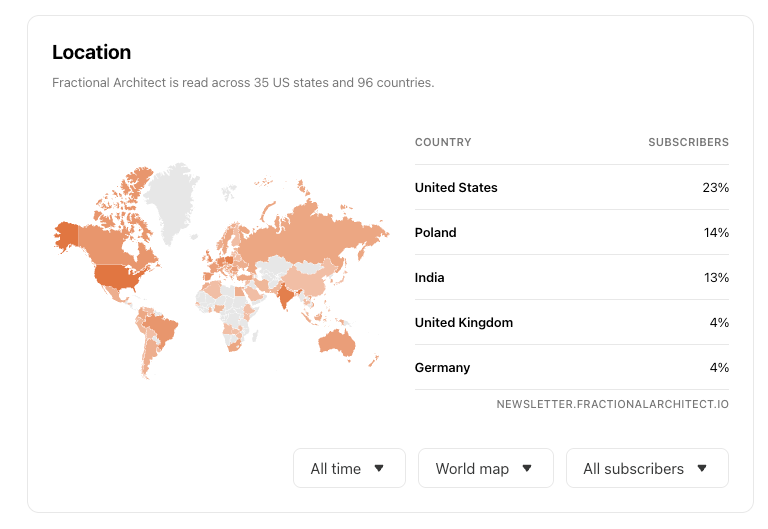Image resolution: width=768 pixels, height=529 pixels.
Task: Click Greenland on the world map
Action: (171, 201)
